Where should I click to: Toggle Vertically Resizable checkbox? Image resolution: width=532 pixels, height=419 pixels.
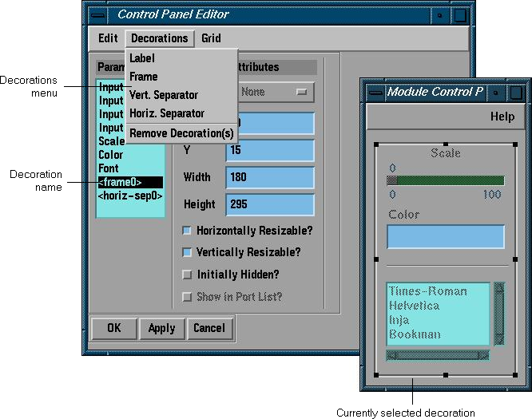point(187,252)
